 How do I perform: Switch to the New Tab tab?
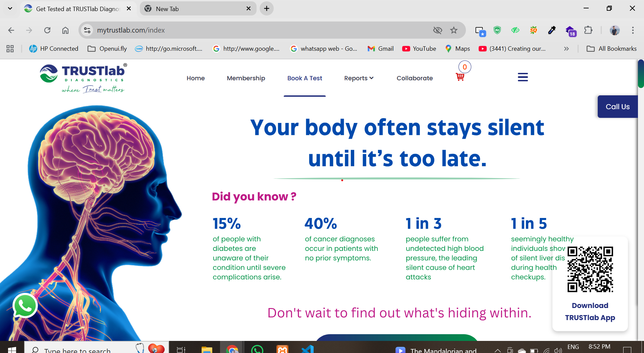point(198,9)
